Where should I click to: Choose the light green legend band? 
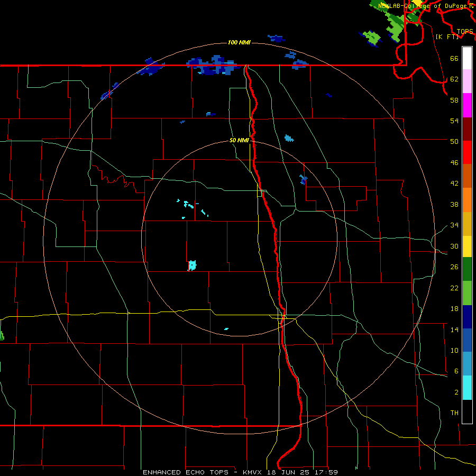coord(467,293)
